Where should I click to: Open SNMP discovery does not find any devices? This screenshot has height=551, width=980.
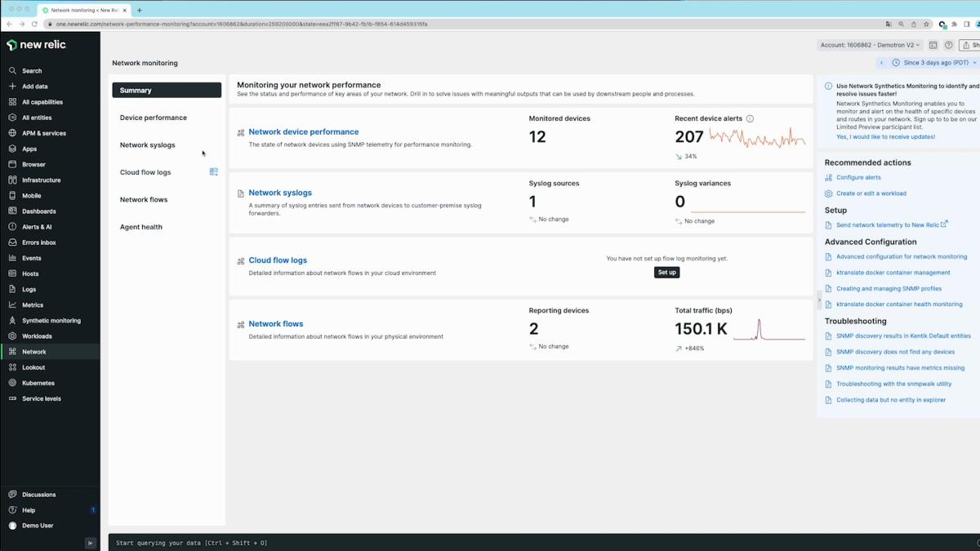click(x=895, y=352)
